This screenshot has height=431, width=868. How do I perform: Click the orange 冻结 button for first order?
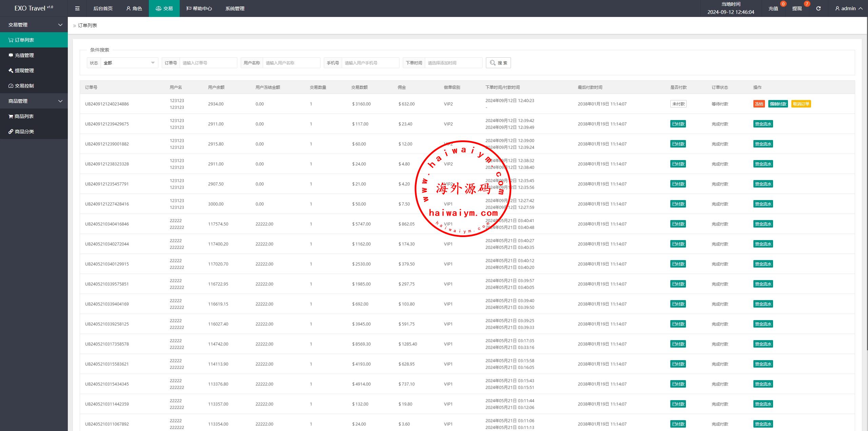[x=758, y=104]
